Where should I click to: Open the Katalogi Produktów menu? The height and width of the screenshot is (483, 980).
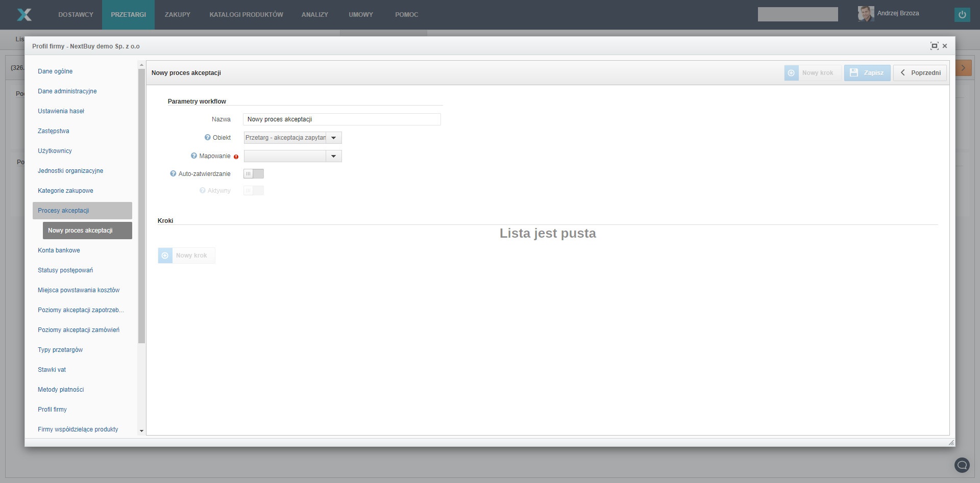point(246,15)
